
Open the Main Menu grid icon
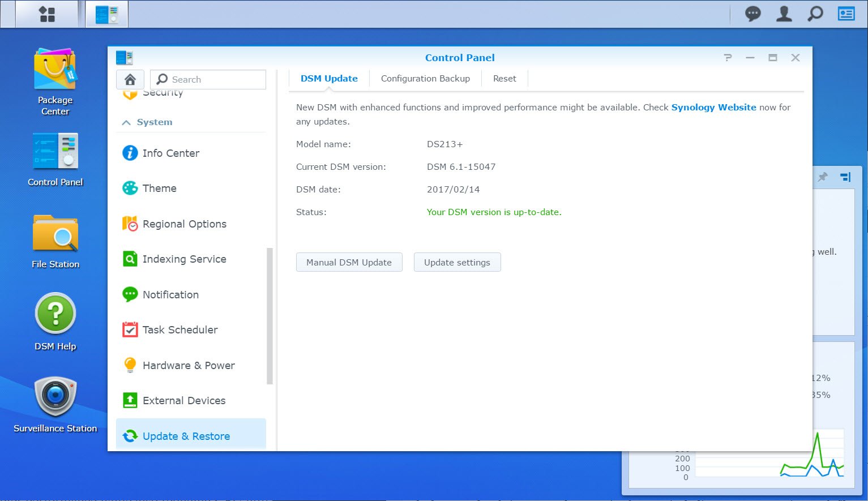click(x=47, y=14)
